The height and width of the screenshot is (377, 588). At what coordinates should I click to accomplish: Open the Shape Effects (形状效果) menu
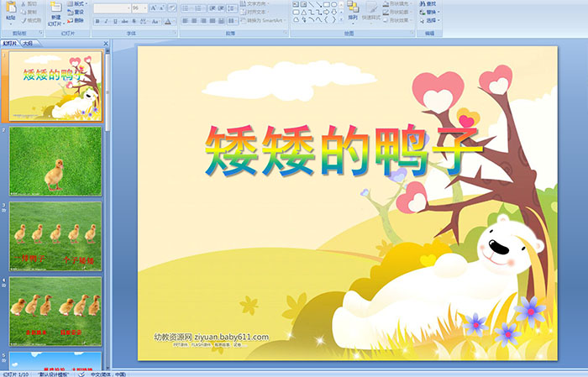coord(397,20)
